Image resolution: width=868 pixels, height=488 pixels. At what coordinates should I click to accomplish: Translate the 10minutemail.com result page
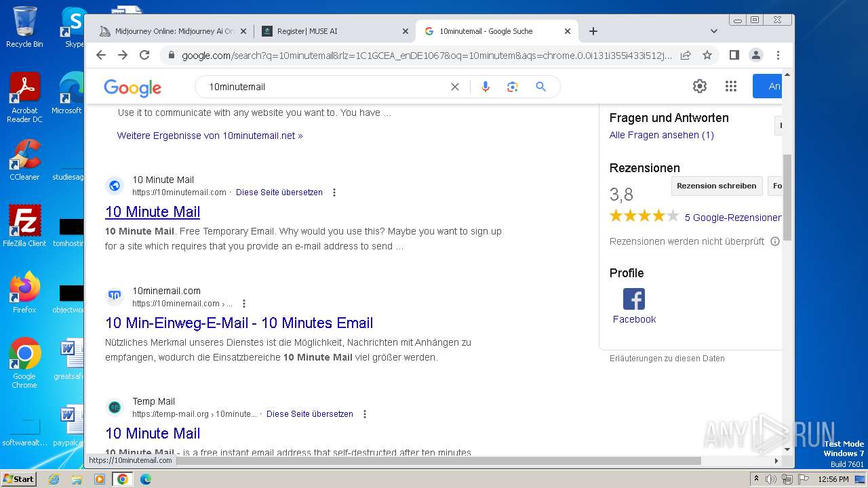279,192
